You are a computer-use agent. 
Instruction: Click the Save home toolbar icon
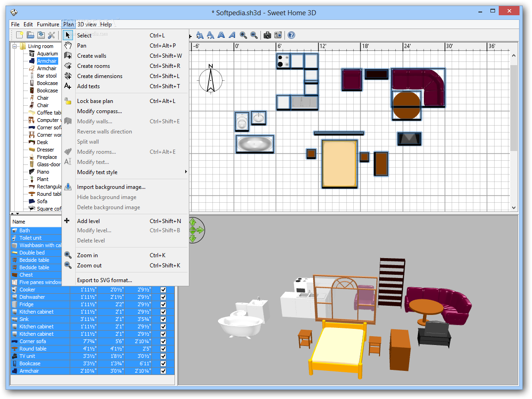41,35
